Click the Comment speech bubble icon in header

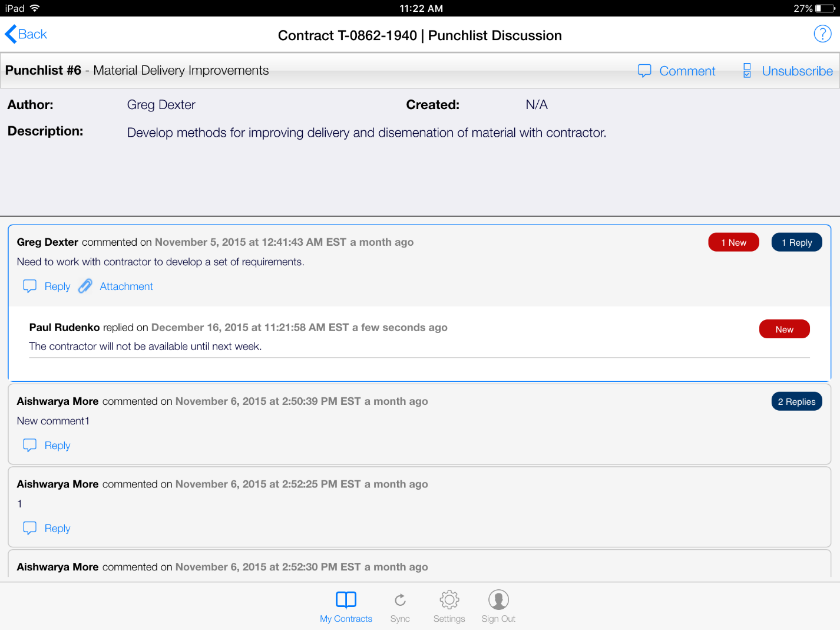tap(644, 71)
